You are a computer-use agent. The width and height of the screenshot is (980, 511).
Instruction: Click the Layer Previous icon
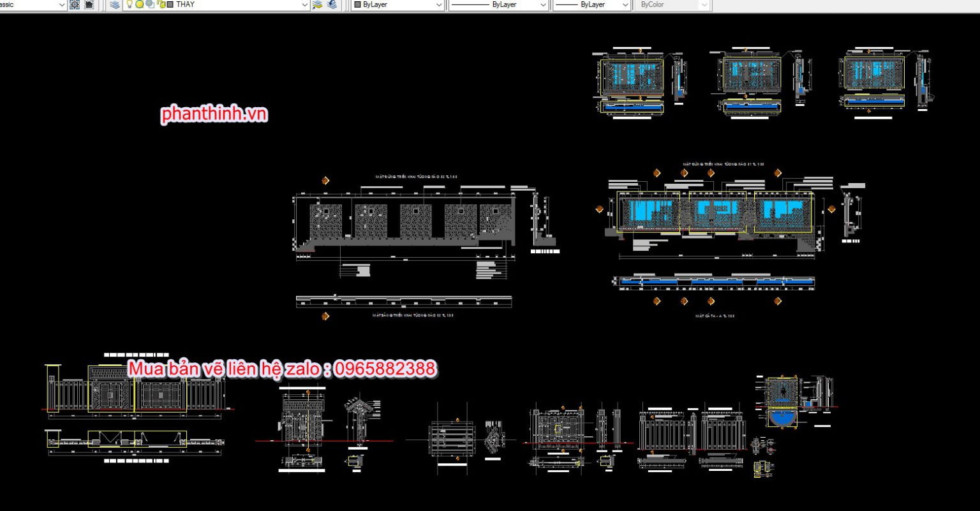(x=332, y=4)
